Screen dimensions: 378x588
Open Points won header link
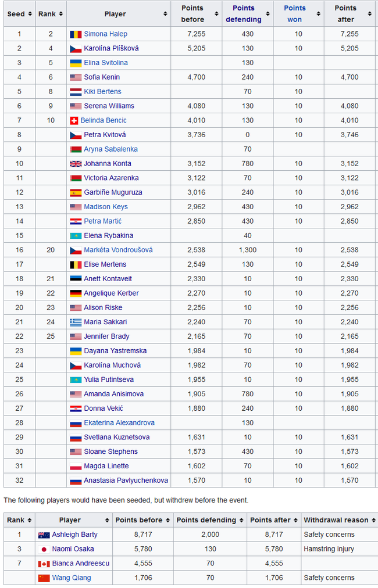click(x=295, y=14)
